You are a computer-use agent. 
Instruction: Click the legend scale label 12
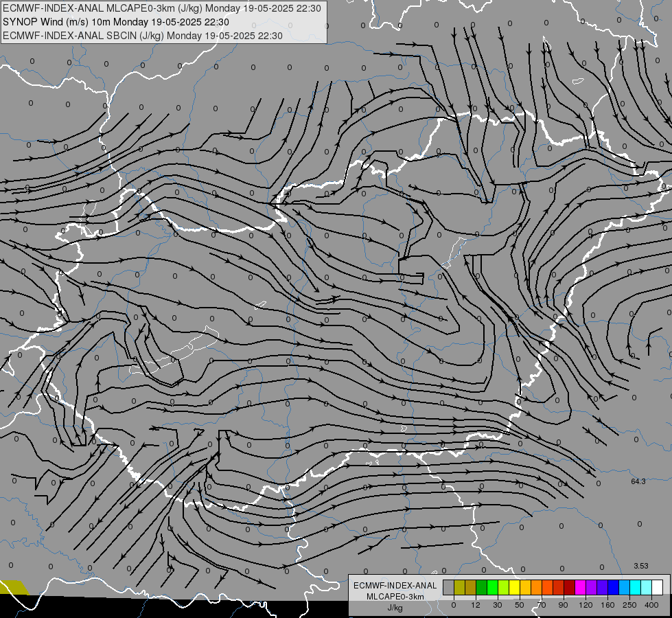(x=476, y=605)
